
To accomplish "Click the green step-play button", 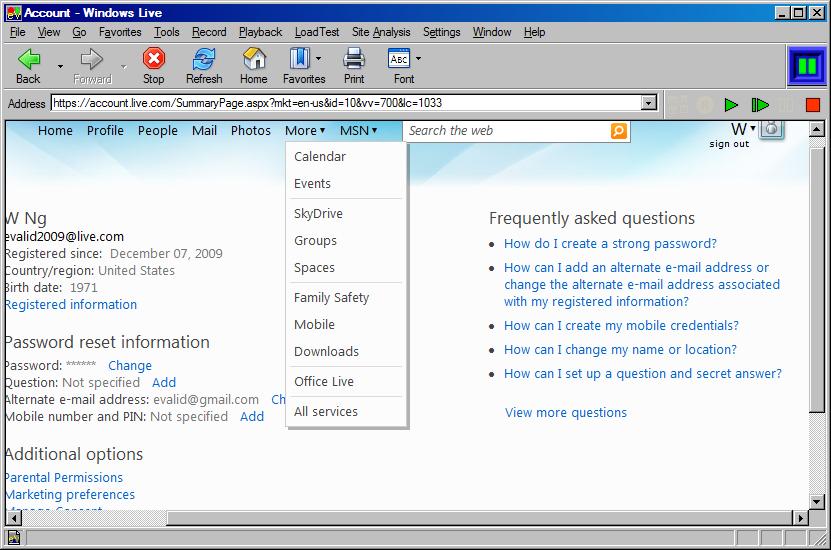I will pyautogui.click(x=759, y=105).
